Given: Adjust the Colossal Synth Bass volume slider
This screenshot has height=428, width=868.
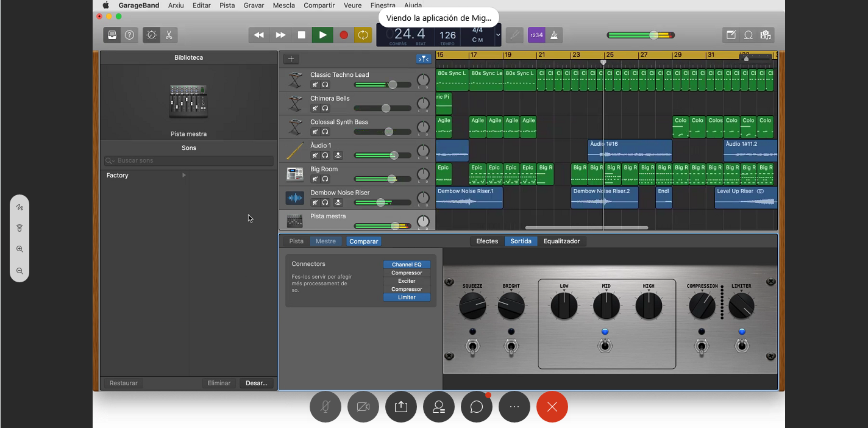Looking at the screenshot, I should tap(383, 132).
